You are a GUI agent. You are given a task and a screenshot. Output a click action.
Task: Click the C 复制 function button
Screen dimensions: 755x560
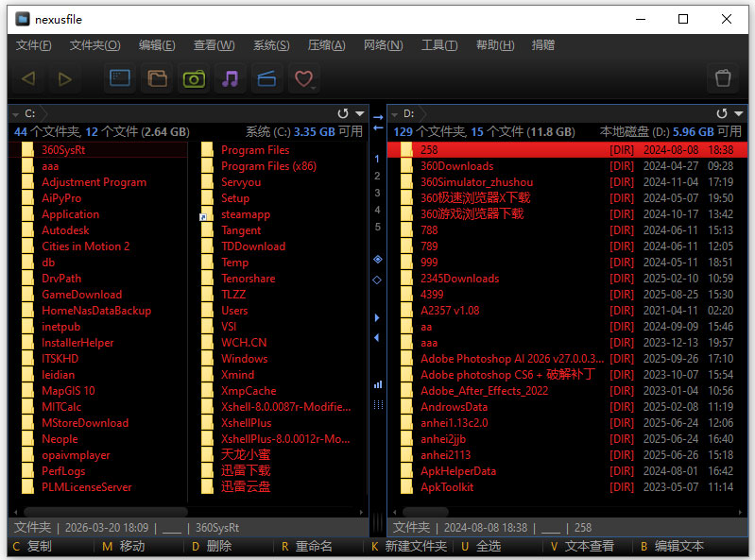point(32,546)
